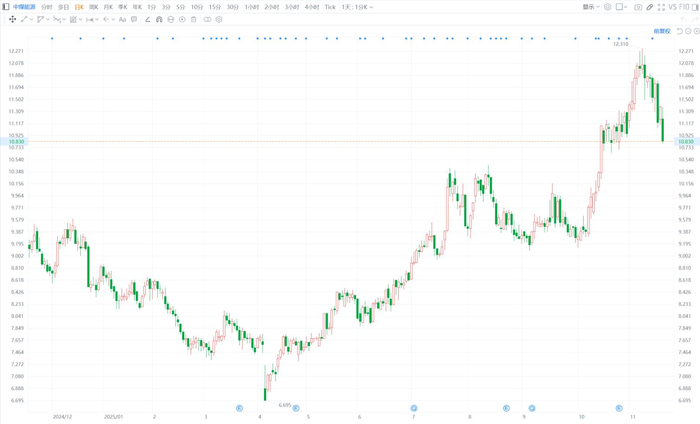Viewport: 700px width, 424px height.
Task: Open the 1天:1分K interval dropdown
Action: 357,7
